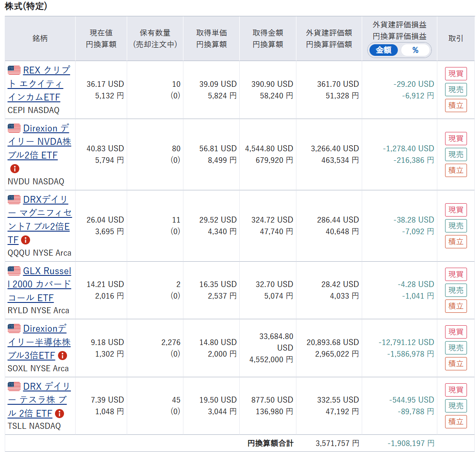The image size is (476, 452).
Task: Click US flag icon in the SOXL row
Action: 14,328
